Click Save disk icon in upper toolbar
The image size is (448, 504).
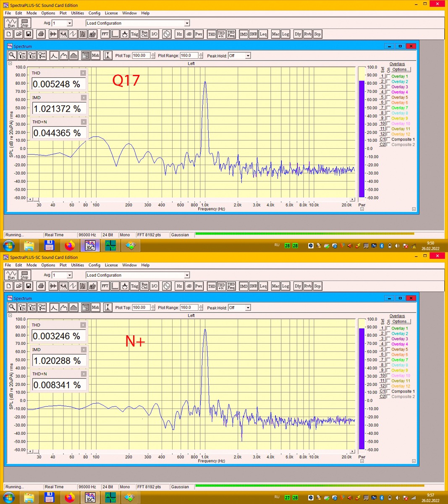(x=28, y=34)
